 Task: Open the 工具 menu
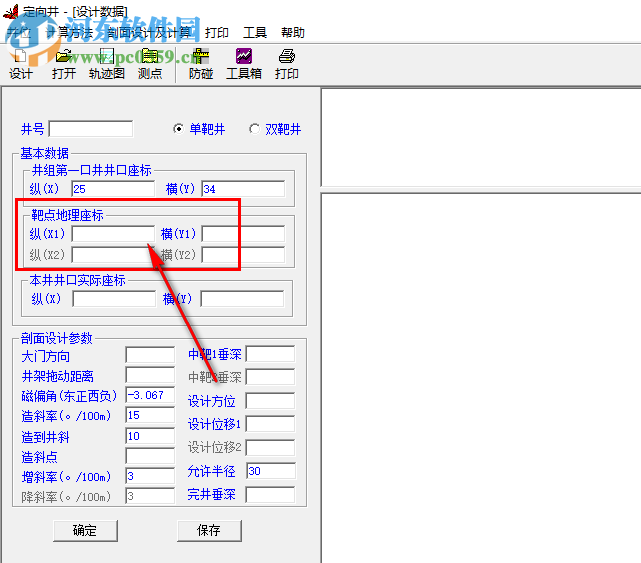point(255,33)
